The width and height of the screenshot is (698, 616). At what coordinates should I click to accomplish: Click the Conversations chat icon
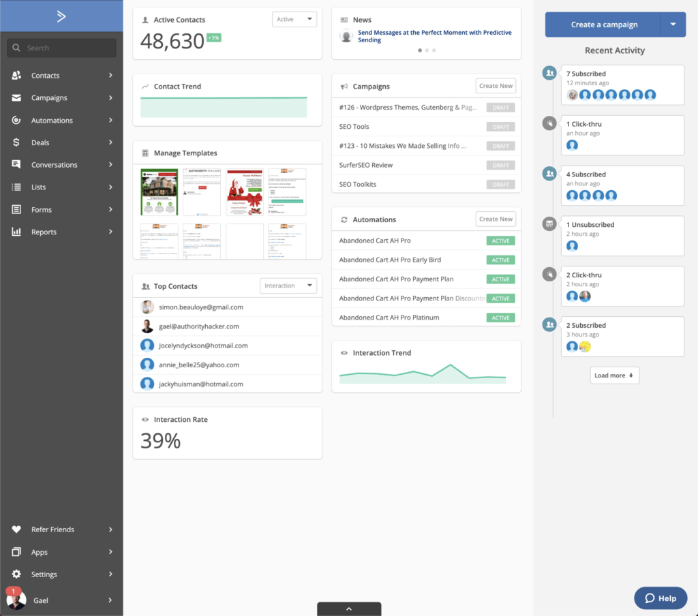pos(16,165)
